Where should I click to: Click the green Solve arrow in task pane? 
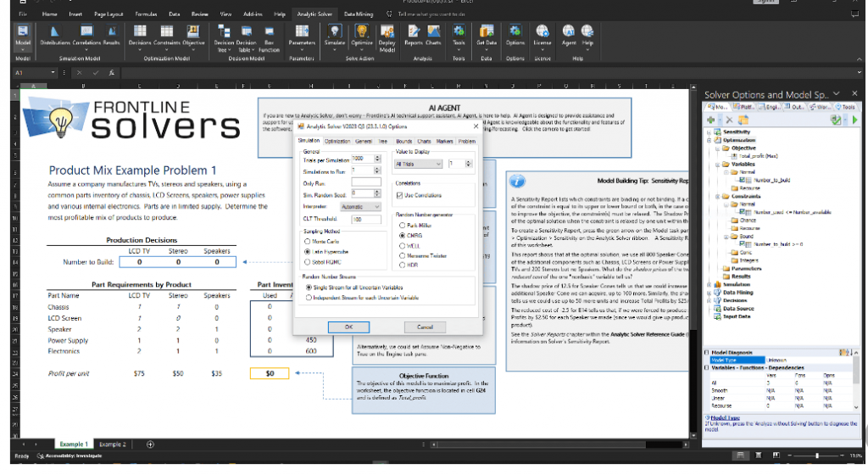coord(854,120)
